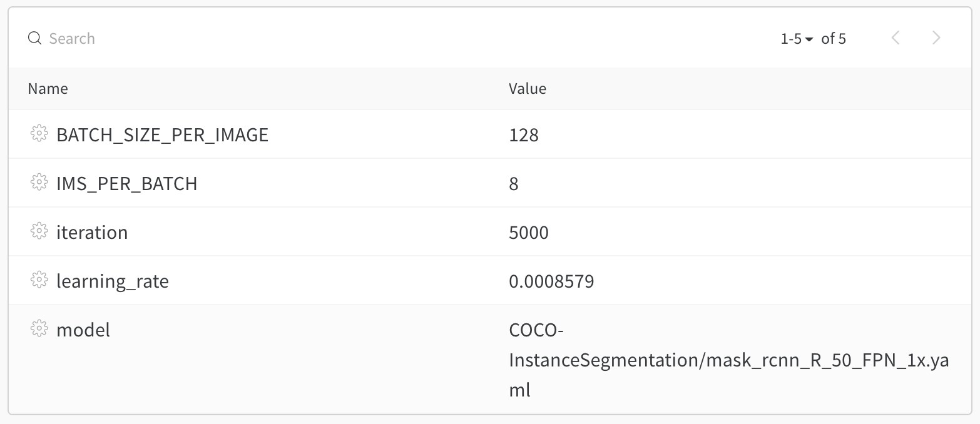Select the IMS_PER_BATCH config name

[127, 183]
